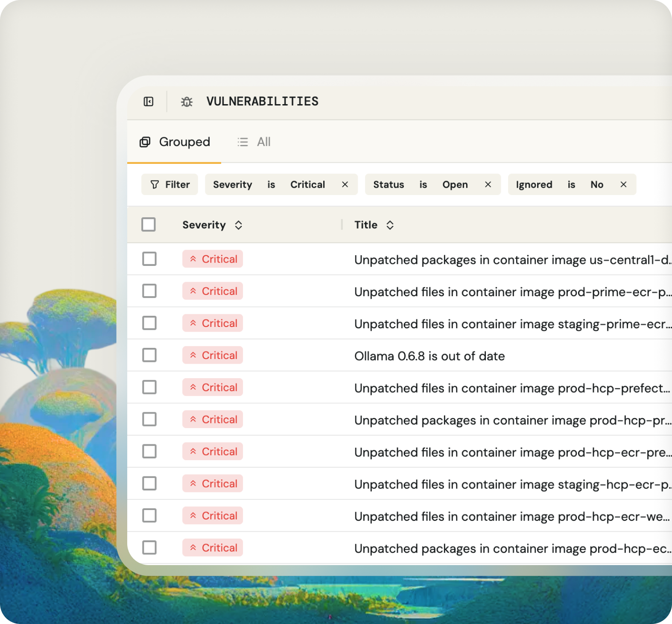Check the prod-hcp-pr packages row checkbox
The image size is (672, 624).
pos(149,419)
